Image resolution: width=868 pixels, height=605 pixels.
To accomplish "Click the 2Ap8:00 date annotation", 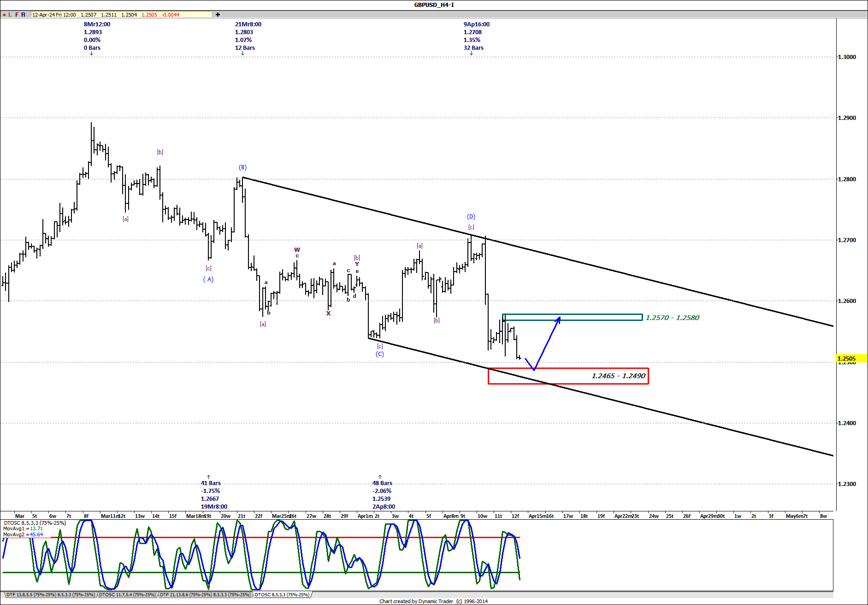I will pyautogui.click(x=384, y=507).
